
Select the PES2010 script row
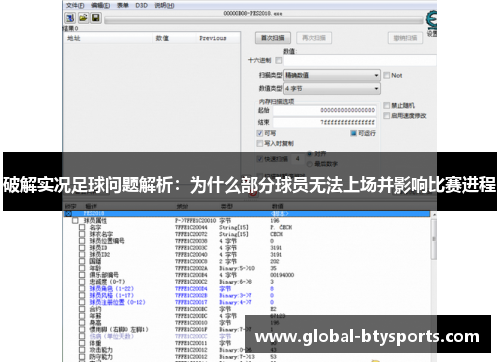(247, 214)
